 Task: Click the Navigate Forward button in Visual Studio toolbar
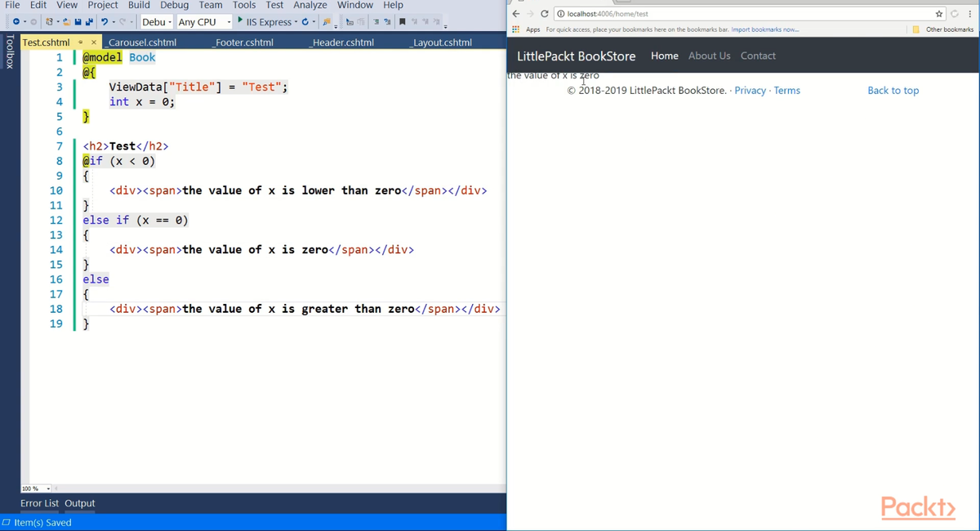pyautogui.click(x=33, y=22)
